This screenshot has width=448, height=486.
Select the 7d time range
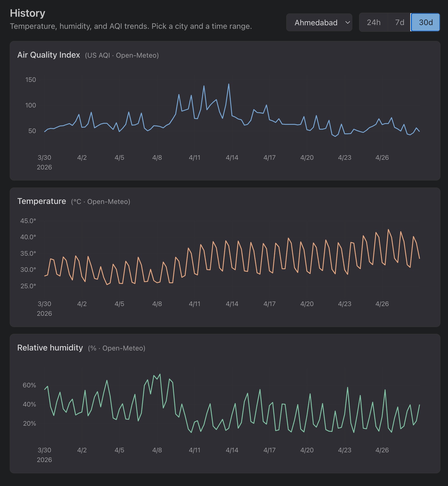click(399, 22)
